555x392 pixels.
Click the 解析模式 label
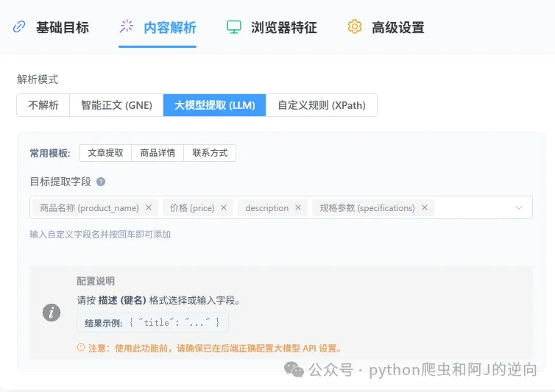[x=38, y=79]
